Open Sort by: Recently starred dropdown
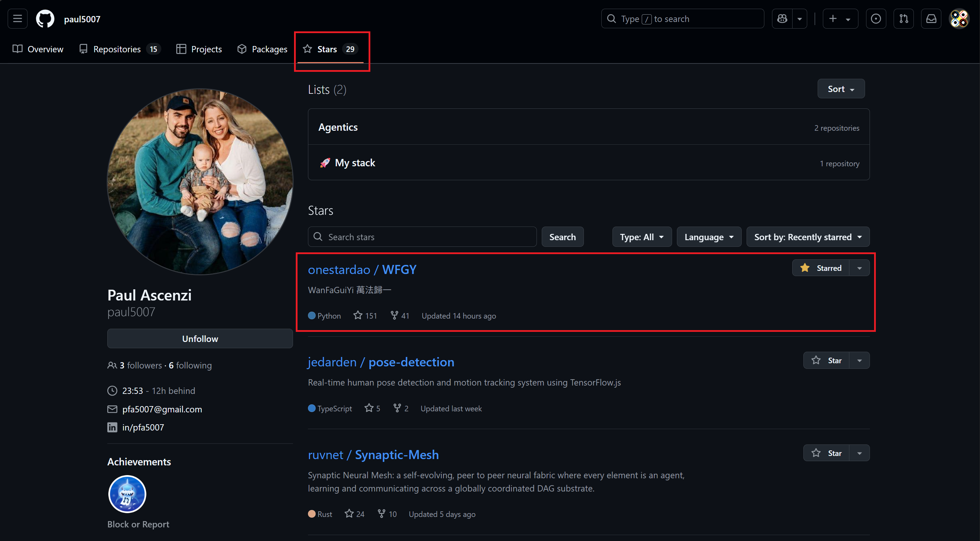The image size is (980, 541). click(x=808, y=237)
